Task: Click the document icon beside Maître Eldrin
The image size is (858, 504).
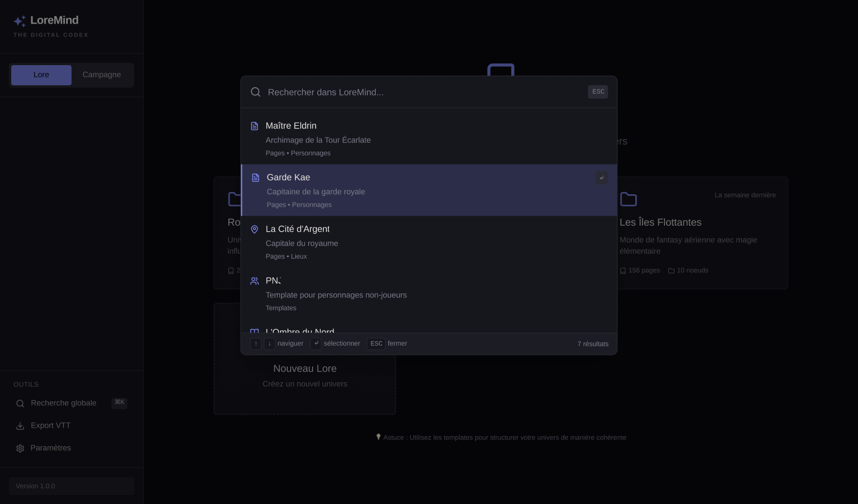Action: pos(254,126)
